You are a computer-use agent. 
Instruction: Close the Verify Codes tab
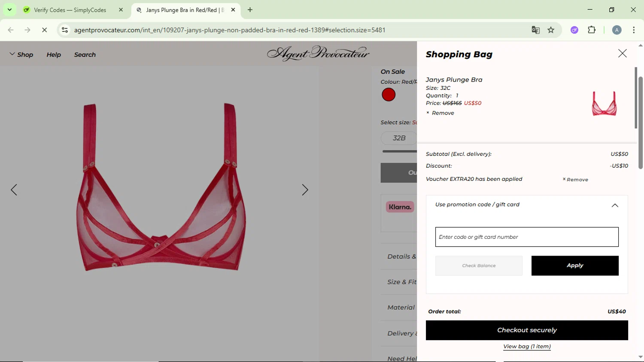(x=121, y=10)
